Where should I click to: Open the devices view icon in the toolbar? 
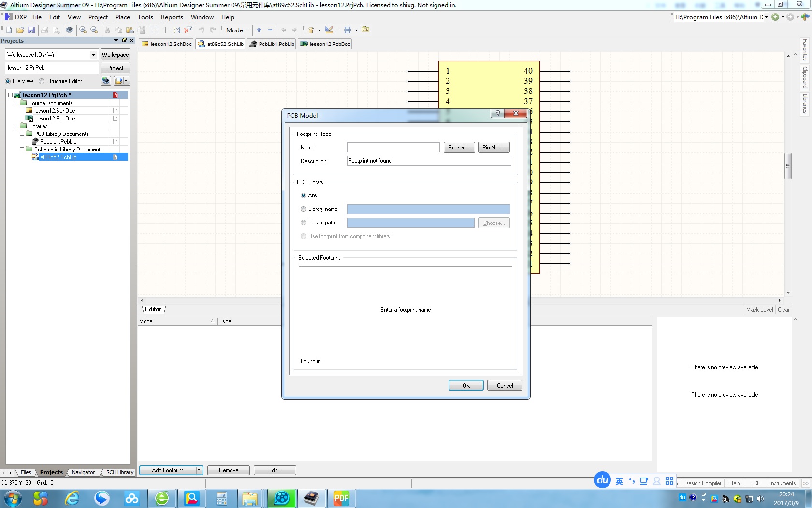tap(70, 30)
